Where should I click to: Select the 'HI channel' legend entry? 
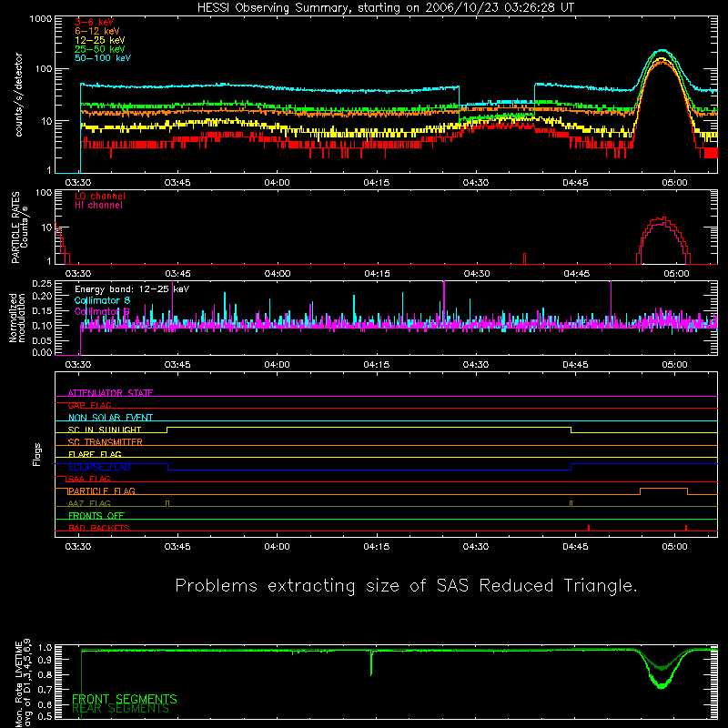point(98,205)
